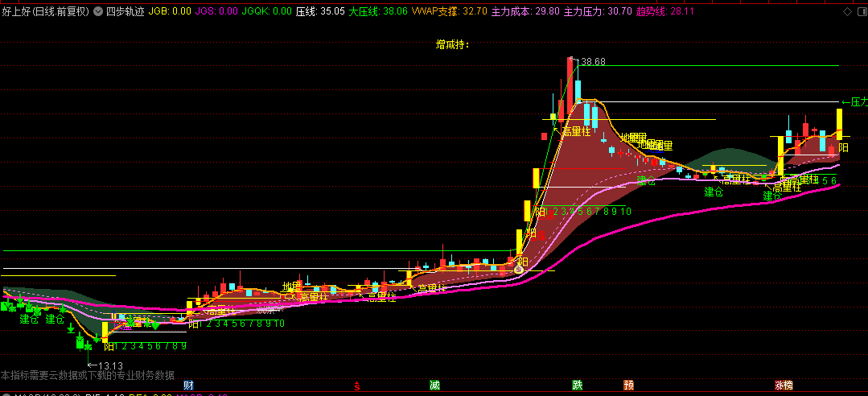Viewport: 868px width, 396px height.
Task: Click the diamond icon at top right
Action: click(847, 11)
